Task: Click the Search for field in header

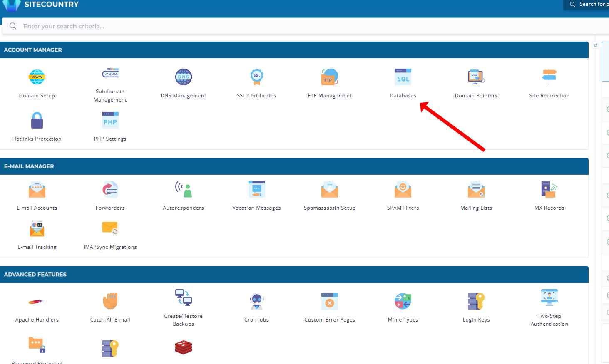Action: coord(587,4)
